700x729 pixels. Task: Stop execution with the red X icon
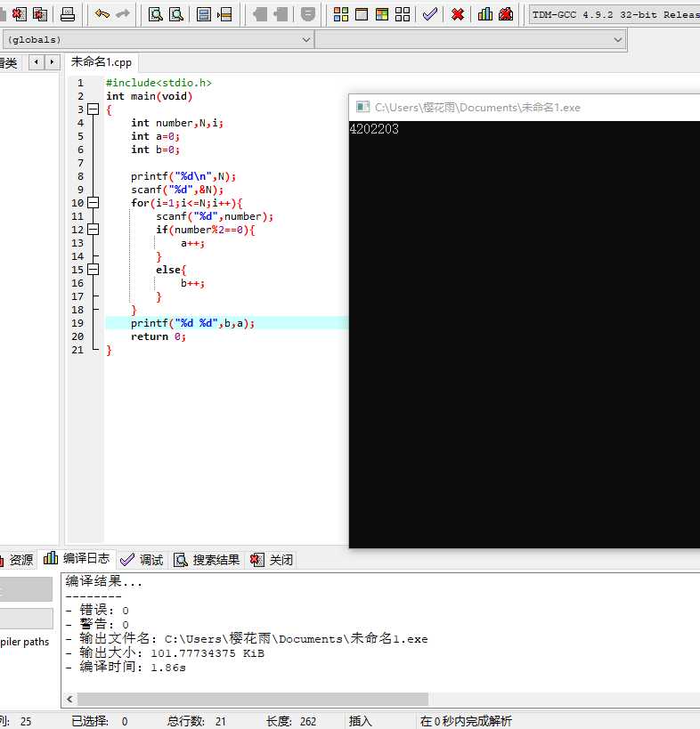pos(458,14)
